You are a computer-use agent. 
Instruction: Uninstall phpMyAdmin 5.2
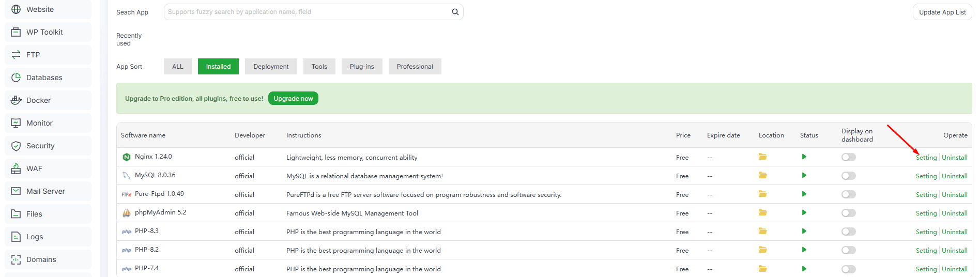pyautogui.click(x=954, y=213)
